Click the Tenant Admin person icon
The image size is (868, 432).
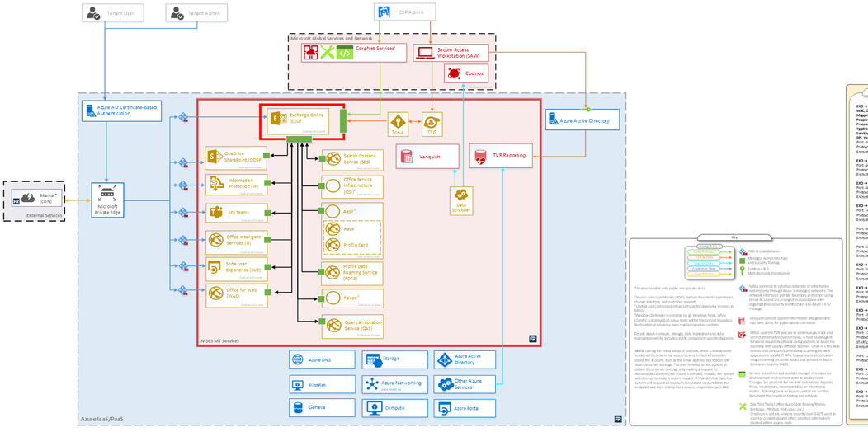point(177,12)
